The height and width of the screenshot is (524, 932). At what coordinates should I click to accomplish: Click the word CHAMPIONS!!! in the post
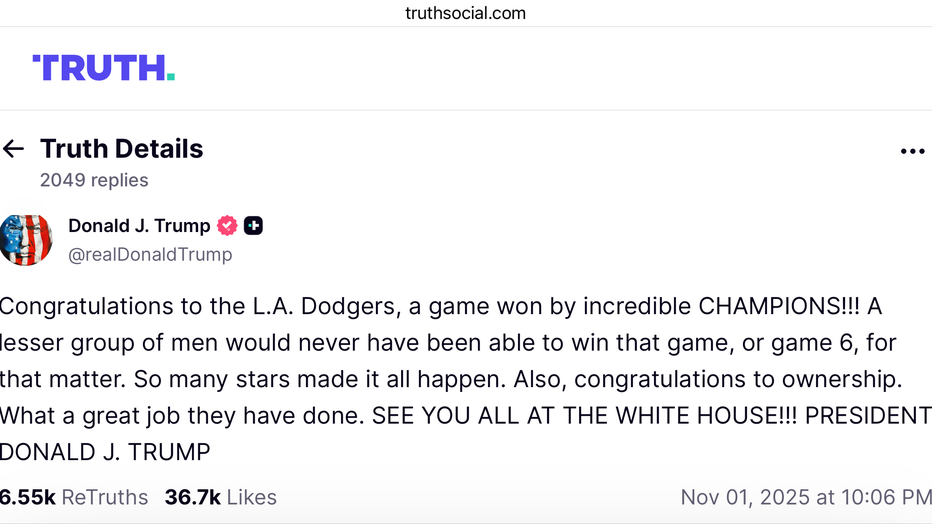point(777,306)
